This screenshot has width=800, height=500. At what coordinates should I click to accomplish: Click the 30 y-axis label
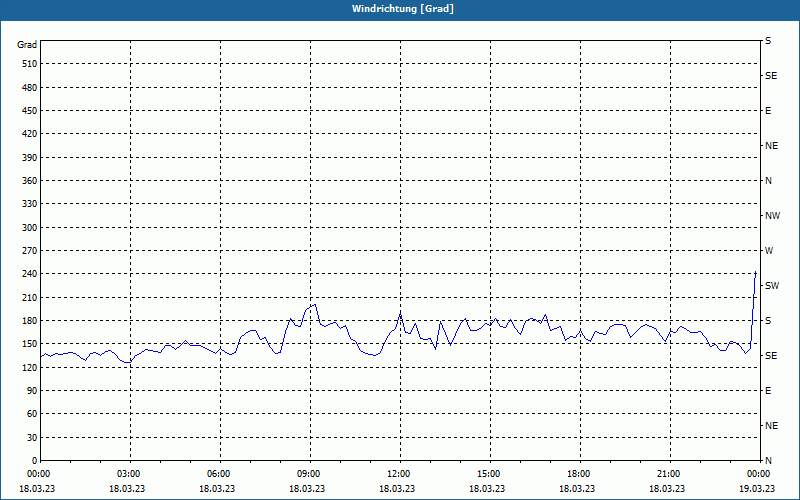click(x=32, y=437)
